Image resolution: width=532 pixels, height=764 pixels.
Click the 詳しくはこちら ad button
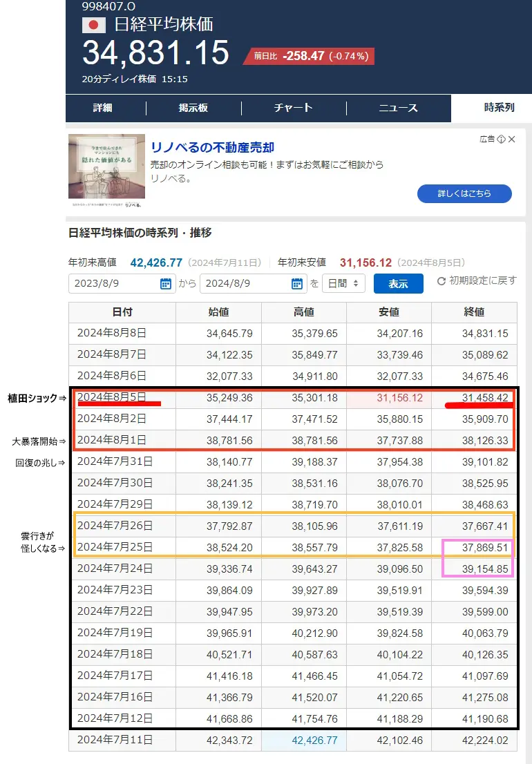point(464,193)
